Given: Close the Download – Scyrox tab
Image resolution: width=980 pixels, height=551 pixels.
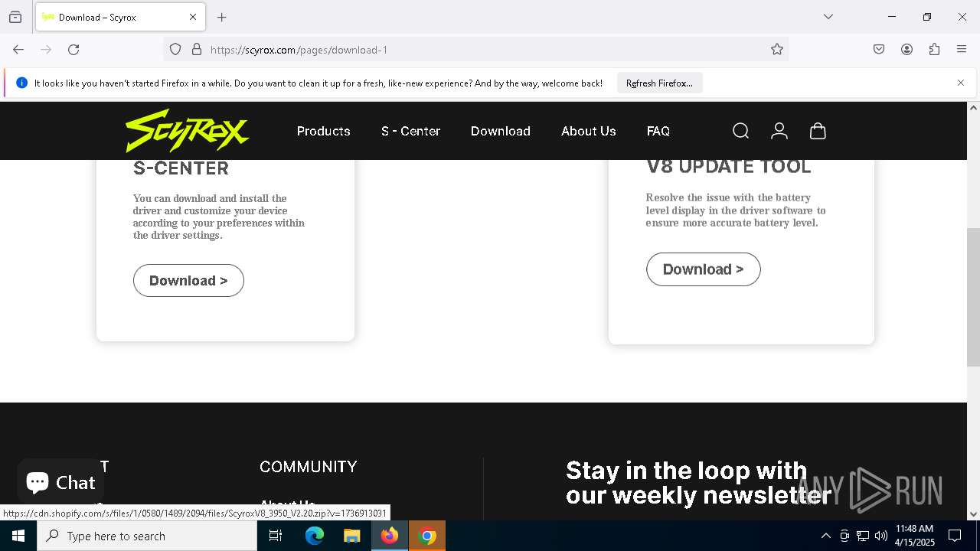Looking at the screenshot, I should click(x=193, y=17).
